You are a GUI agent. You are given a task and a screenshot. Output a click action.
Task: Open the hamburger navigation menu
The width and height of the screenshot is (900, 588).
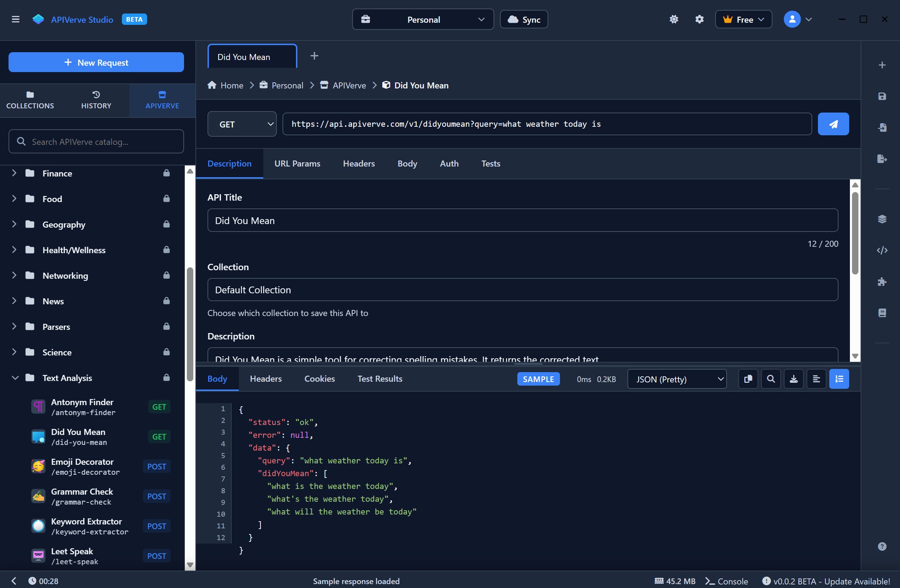pyautogui.click(x=16, y=19)
